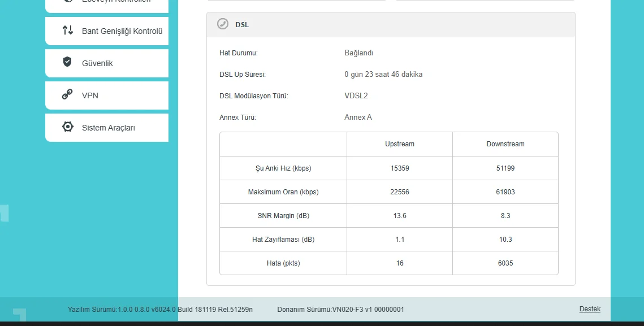Click the Donanım Sürümü hardware version text
The height and width of the screenshot is (326, 644).
340,310
